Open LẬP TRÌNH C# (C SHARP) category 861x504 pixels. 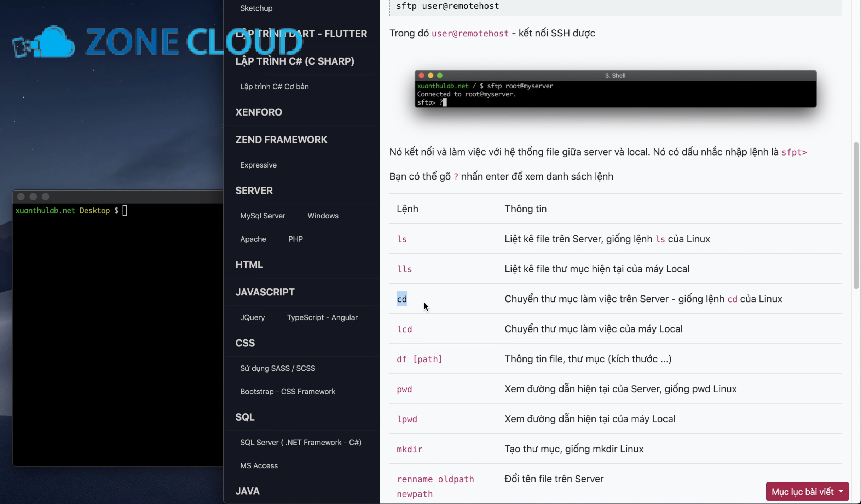coord(295,61)
